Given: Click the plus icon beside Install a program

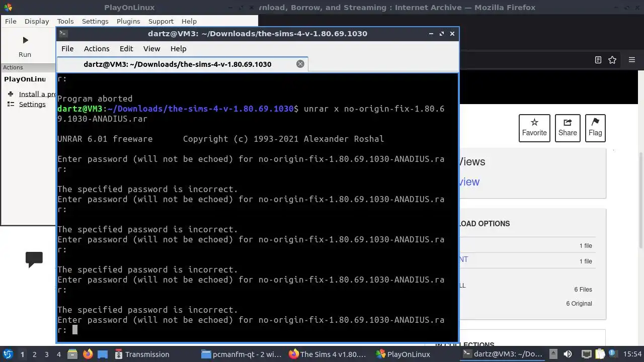Looking at the screenshot, I should (11, 94).
